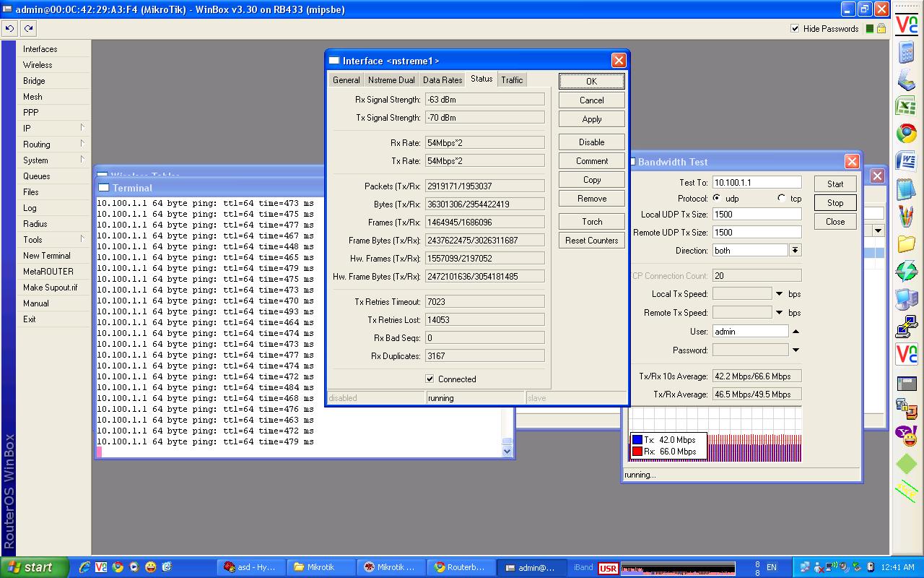Launch Chrome from the side toolbar
924x578 pixels.
coord(906,133)
